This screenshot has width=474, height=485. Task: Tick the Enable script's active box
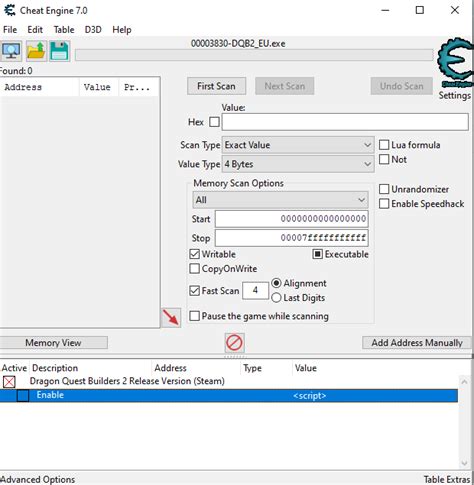[23, 396]
